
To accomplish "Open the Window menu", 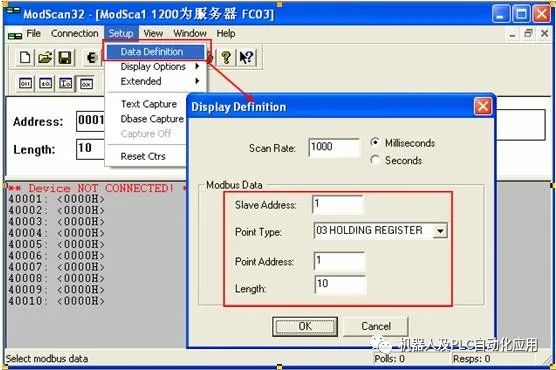I will click(x=190, y=34).
